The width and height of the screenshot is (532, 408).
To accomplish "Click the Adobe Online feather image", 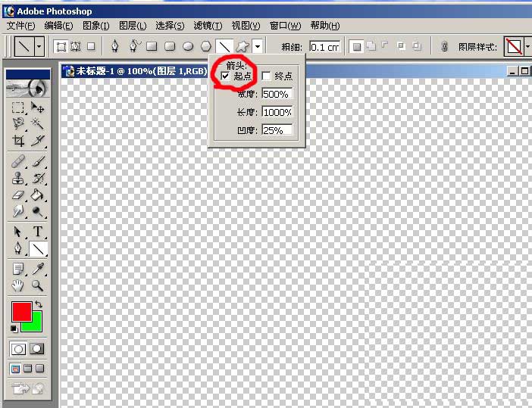I will pos(28,88).
